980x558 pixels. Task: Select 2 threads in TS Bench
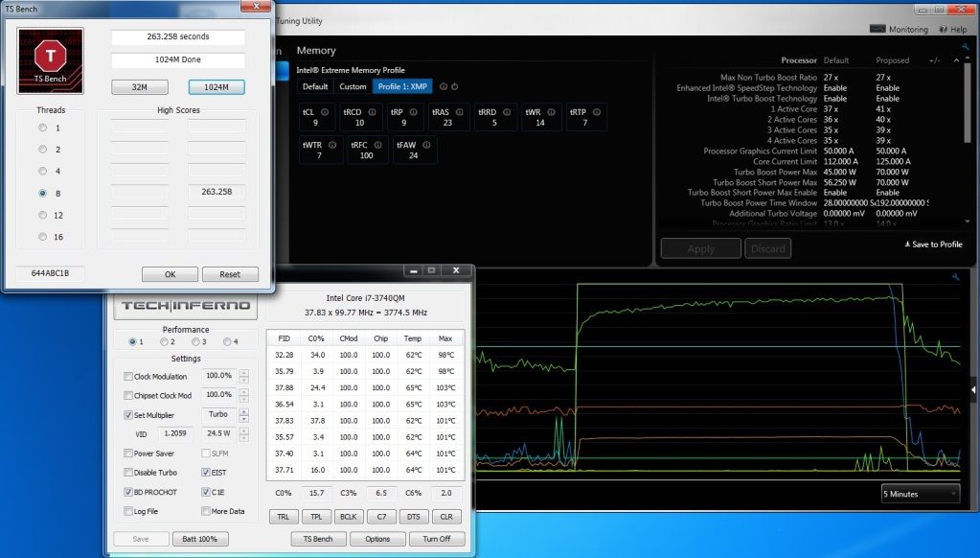(x=42, y=150)
